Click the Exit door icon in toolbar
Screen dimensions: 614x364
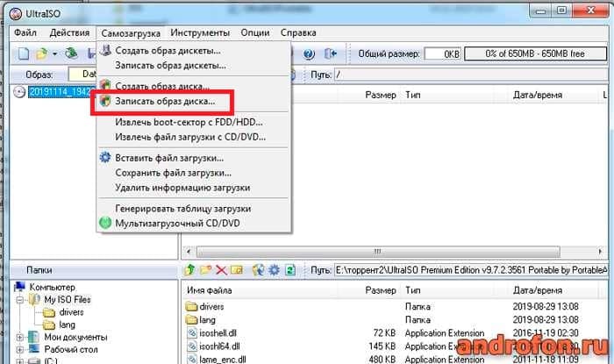[x=330, y=54]
